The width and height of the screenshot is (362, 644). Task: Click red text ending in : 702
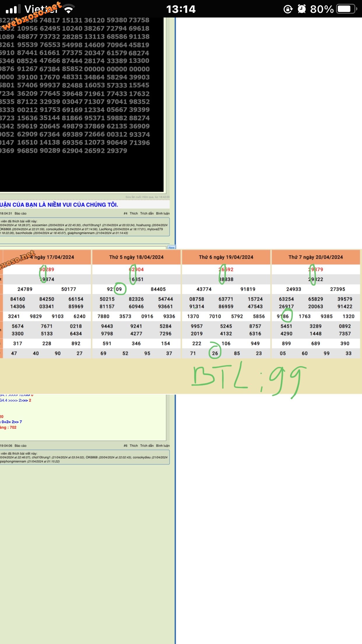tap(8, 428)
